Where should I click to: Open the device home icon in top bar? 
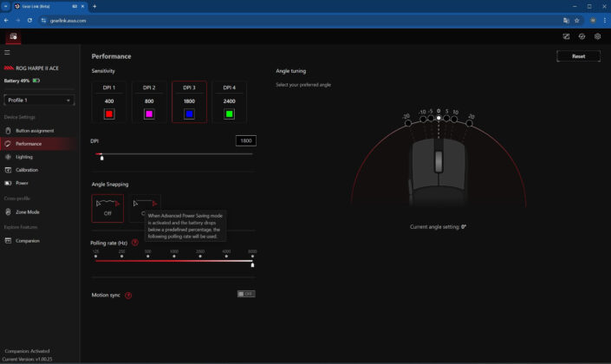(x=13, y=36)
